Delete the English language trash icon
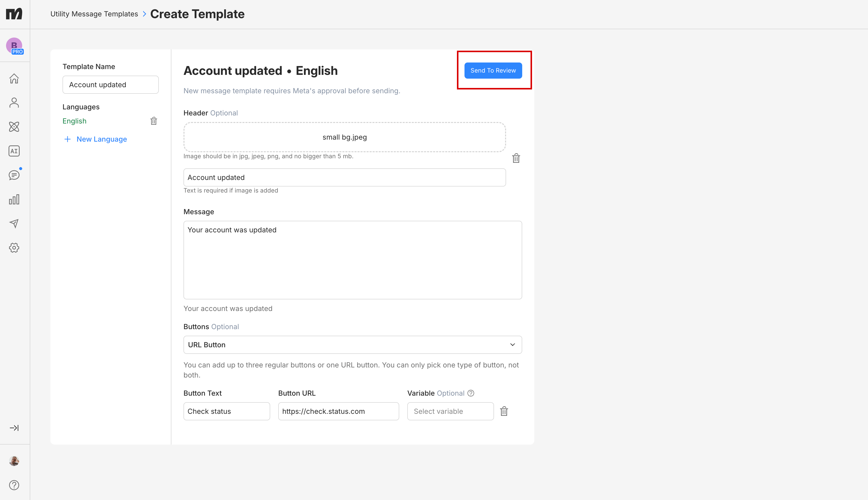868x500 pixels. 153,121
